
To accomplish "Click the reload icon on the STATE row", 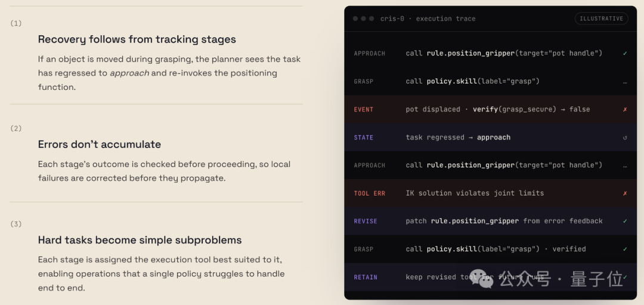I will click(x=625, y=137).
